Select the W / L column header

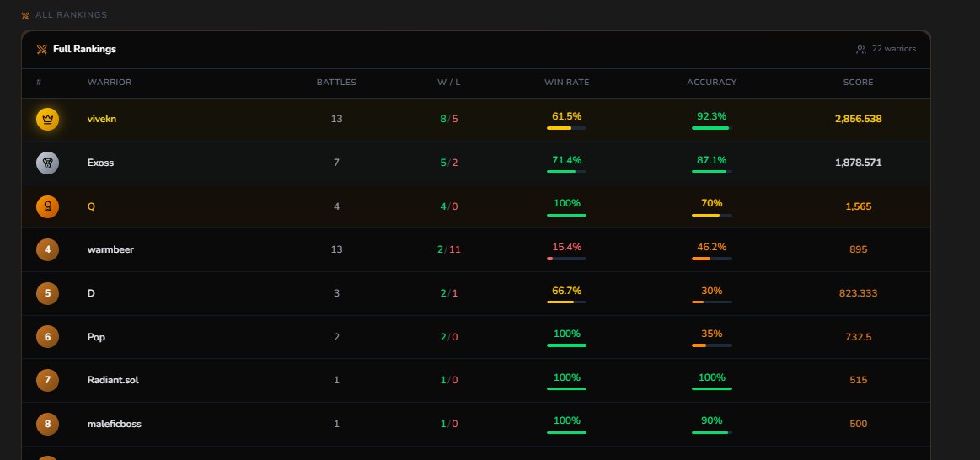click(x=449, y=83)
